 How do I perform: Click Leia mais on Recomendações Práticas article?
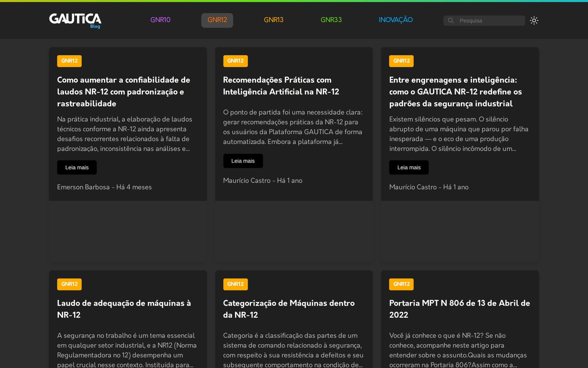coord(243,161)
